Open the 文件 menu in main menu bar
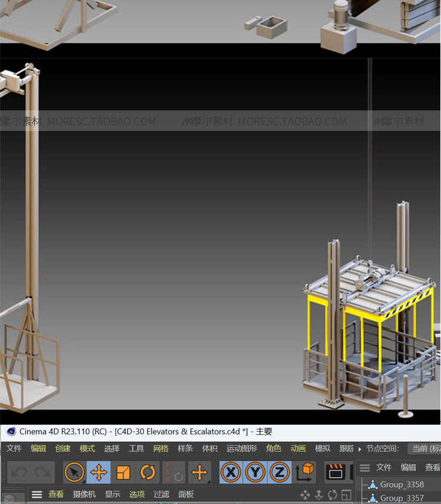This screenshot has height=504, width=441. pos(14,449)
